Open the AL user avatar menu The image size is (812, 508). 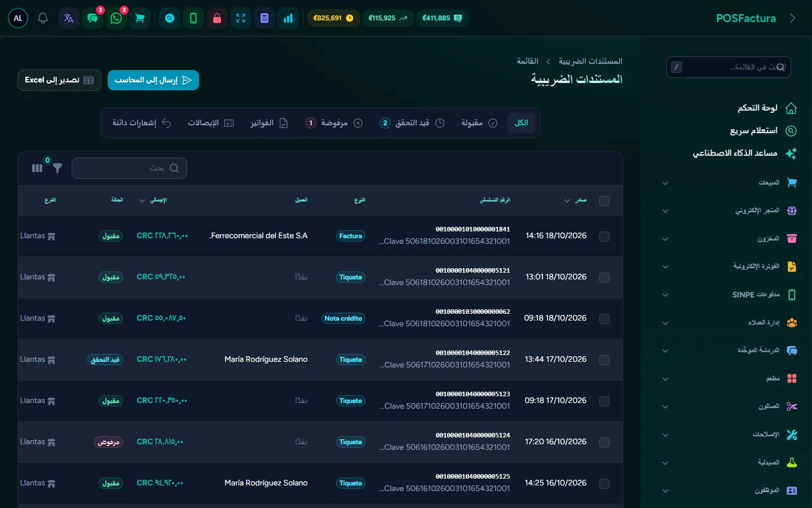point(18,18)
